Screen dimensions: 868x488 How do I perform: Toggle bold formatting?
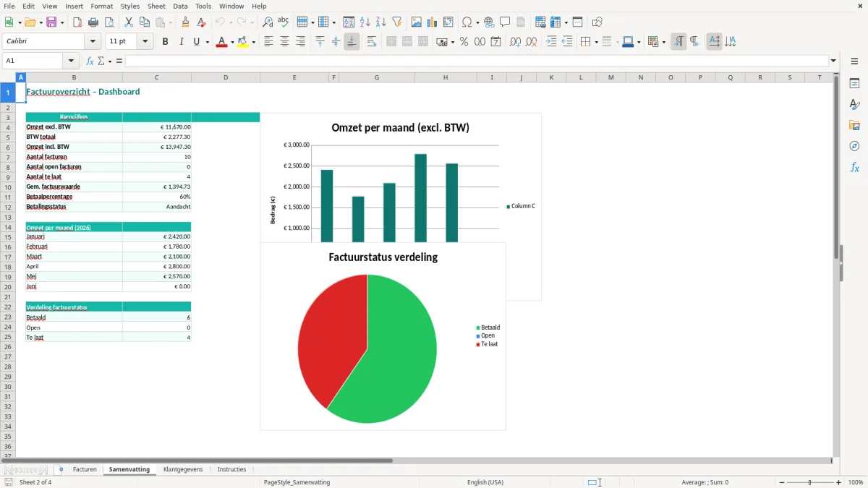[166, 42]
